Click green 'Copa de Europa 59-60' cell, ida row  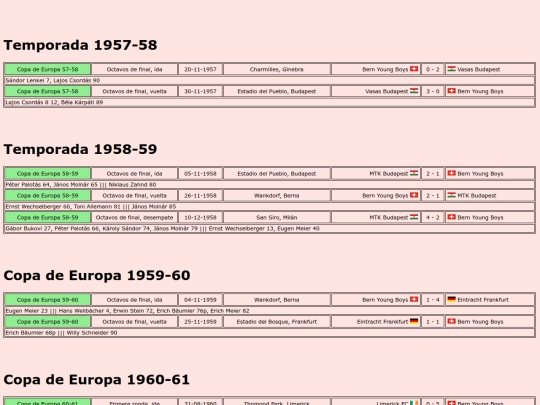(48, 300)
